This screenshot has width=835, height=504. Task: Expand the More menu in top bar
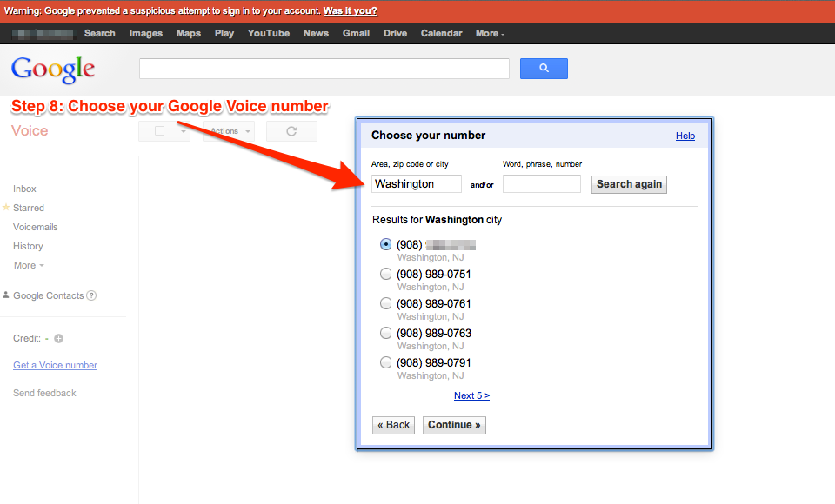click(x=489, y=33)
